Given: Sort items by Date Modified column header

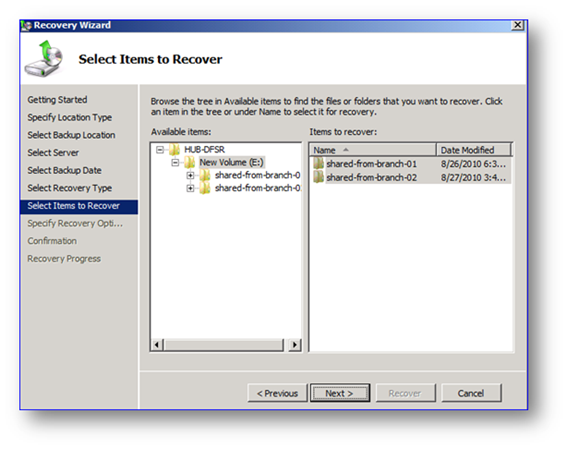Looking at the screenshot, I should [474, 150].
